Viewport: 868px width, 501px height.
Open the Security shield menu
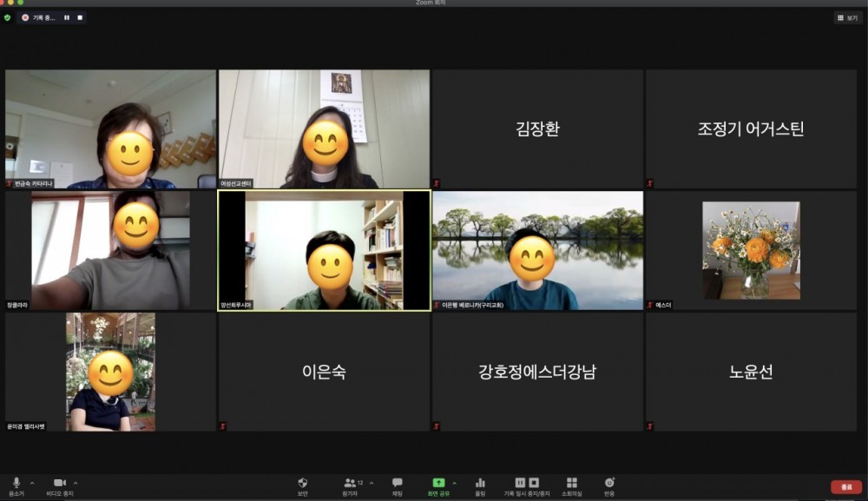(x=303, y=484)
